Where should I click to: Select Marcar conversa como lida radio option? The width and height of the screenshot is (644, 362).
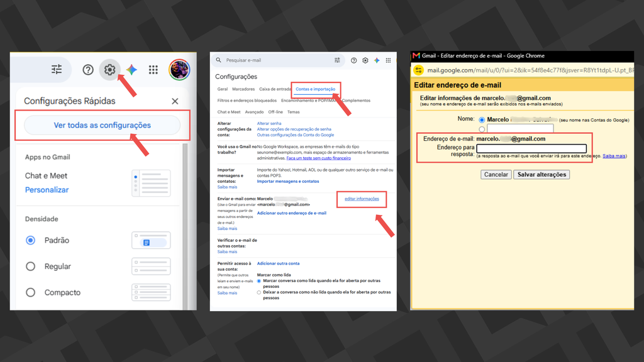(258, 281)
